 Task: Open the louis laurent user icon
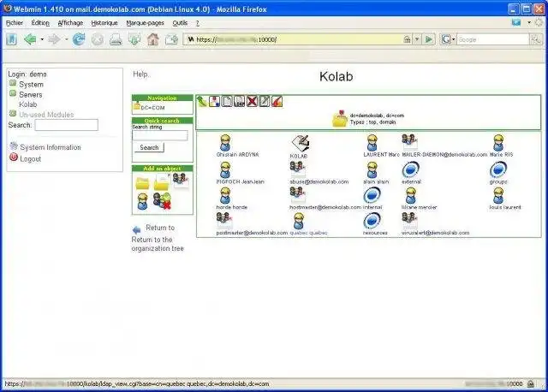tap(498, 196)
